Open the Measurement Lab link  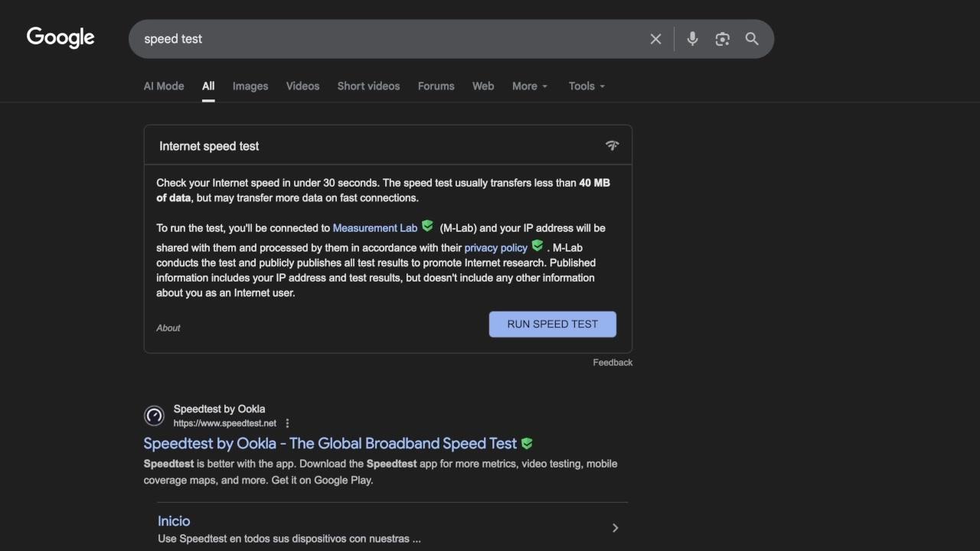coord(375,228)
